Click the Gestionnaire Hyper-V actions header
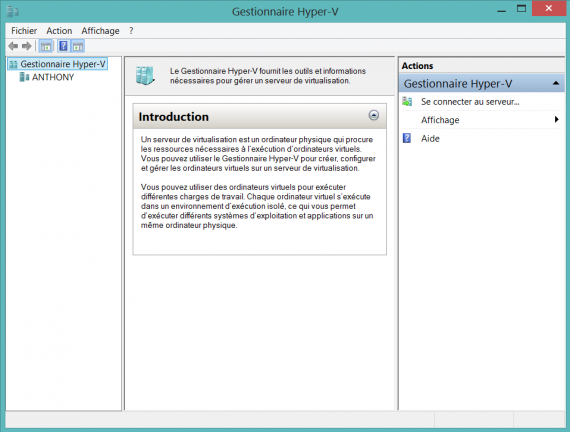 (x=482, y=83)
